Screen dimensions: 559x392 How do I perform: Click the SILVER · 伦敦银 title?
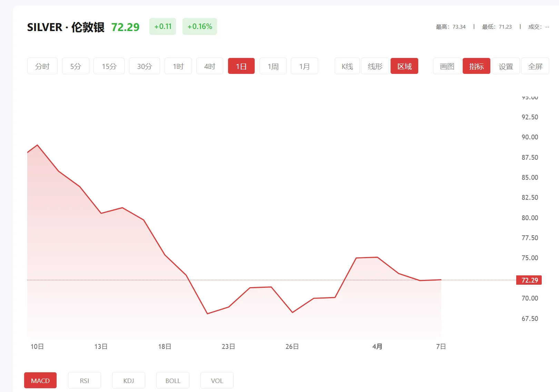pos(66,27)
